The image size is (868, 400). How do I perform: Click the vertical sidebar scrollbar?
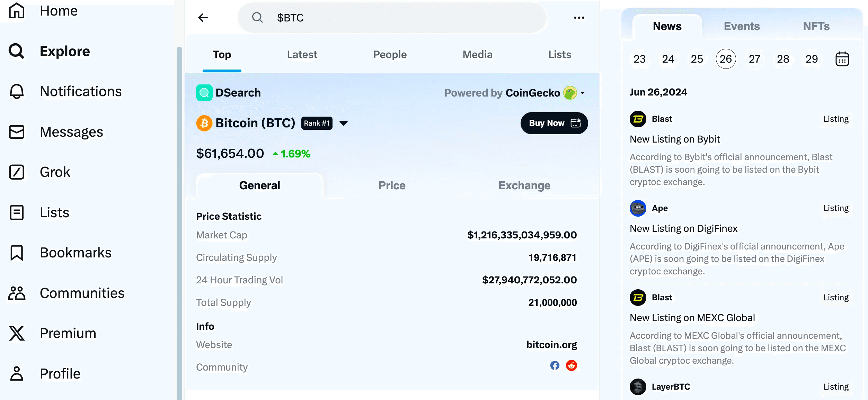179,221
